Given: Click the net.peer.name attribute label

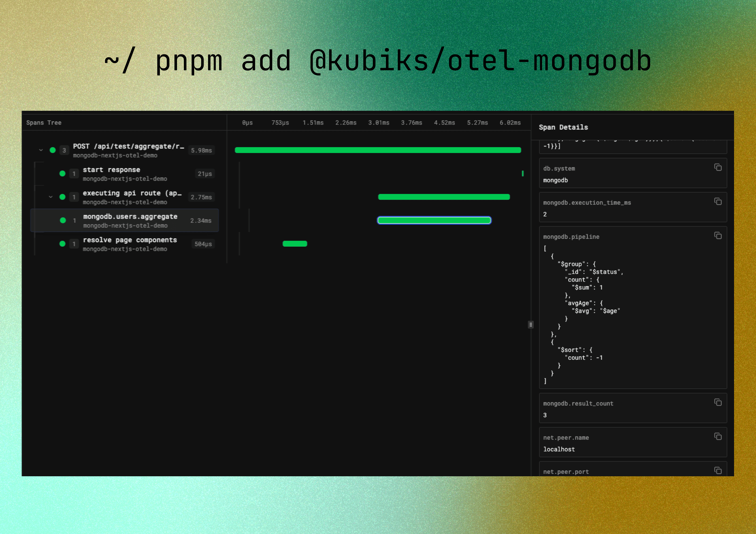Looking at the screenshot, I should (x=566, y=438).
